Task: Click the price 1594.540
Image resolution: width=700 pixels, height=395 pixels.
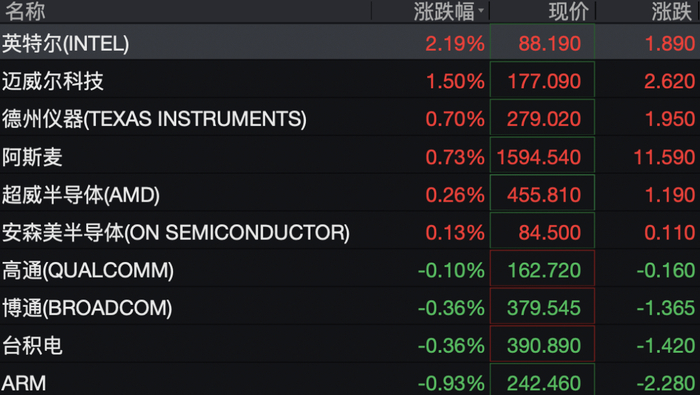Action: [539, 158]
